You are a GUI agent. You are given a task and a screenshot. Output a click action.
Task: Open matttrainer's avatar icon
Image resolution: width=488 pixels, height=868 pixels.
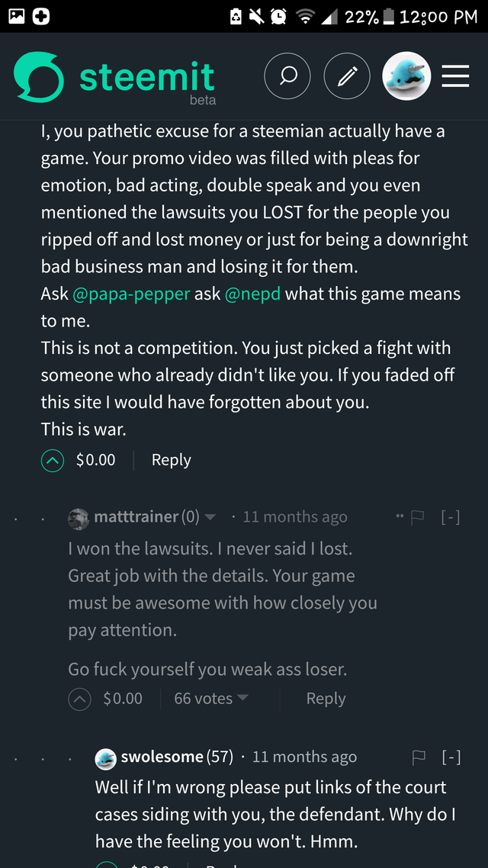[79, 519]
